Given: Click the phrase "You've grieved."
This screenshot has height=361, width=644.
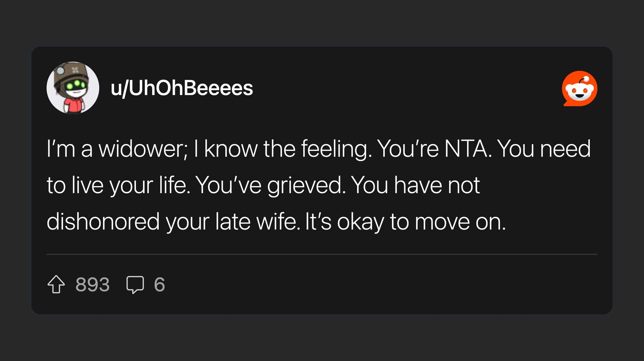Looking at the screenshot, I should (x=270, y=185).
